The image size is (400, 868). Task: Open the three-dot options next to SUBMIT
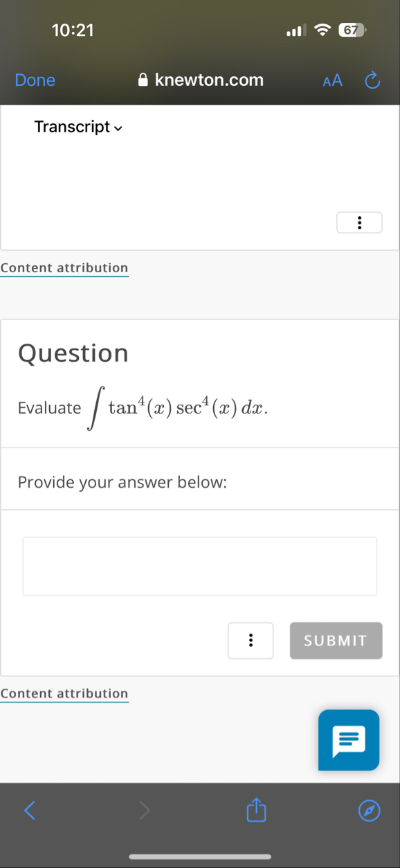click(x=251, y=640)
